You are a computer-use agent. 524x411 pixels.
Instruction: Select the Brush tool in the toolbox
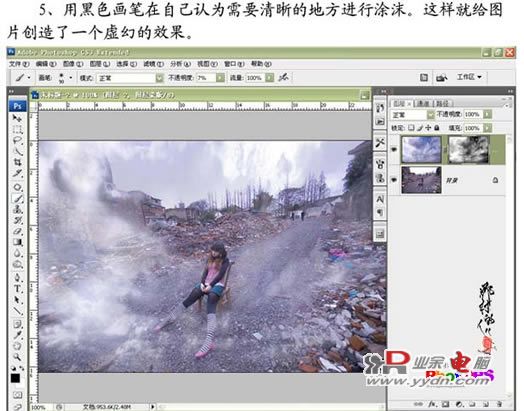point(17,199)
